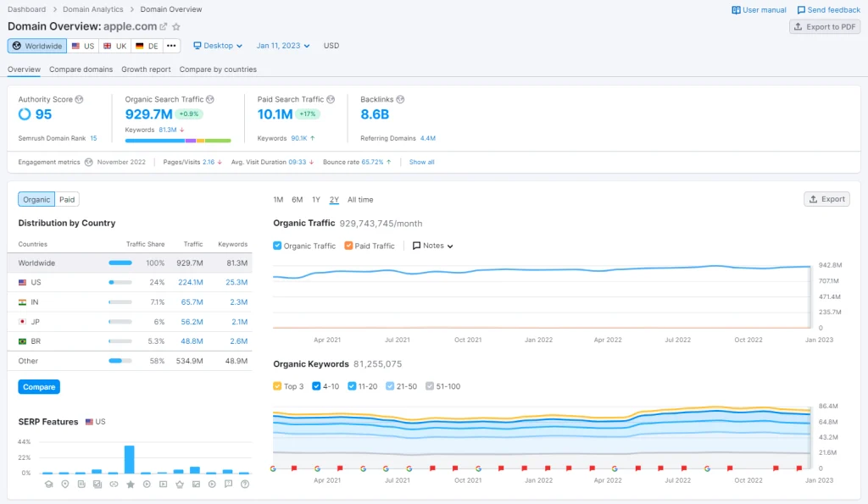
Task: Click the blue Compare button
Action: (x=39, y=387)
